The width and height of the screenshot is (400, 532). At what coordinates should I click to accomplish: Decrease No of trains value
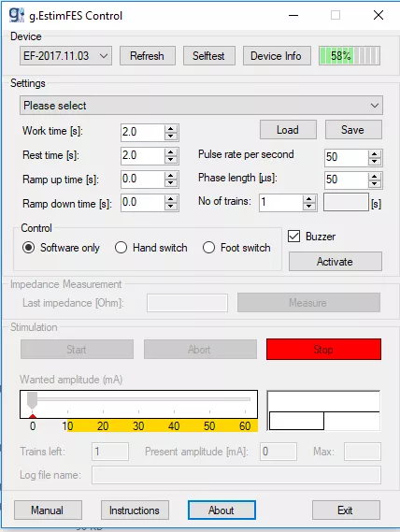(308, 207)
